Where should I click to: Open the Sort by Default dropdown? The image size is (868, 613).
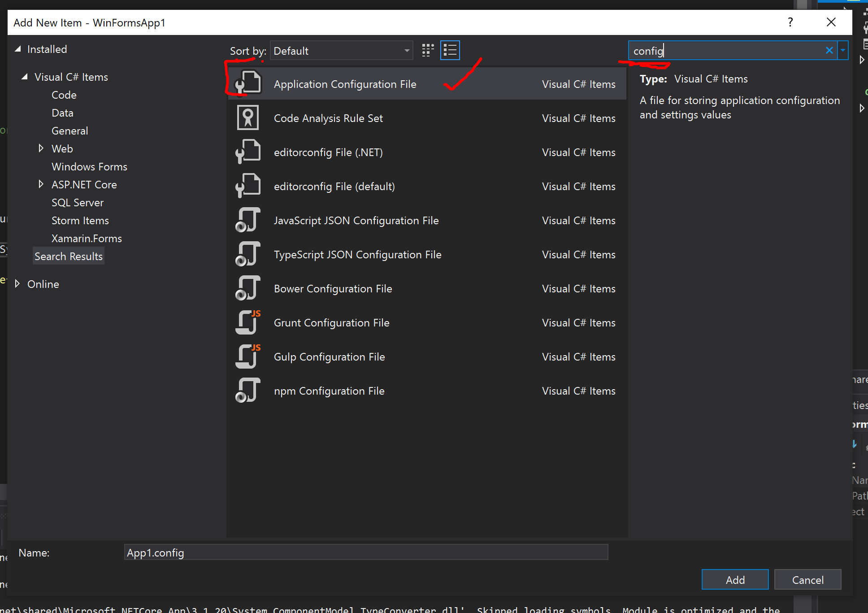click(342, 51)
